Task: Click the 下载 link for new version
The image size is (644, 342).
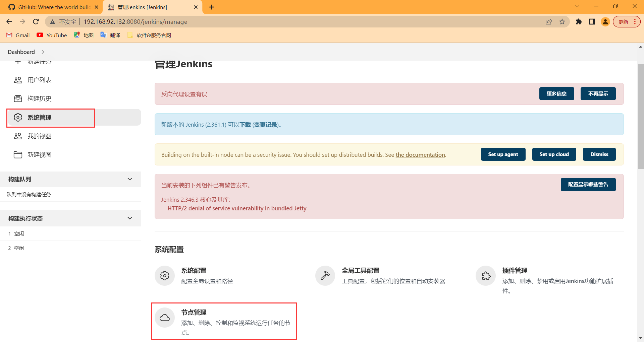Action: tap(245, 125)
